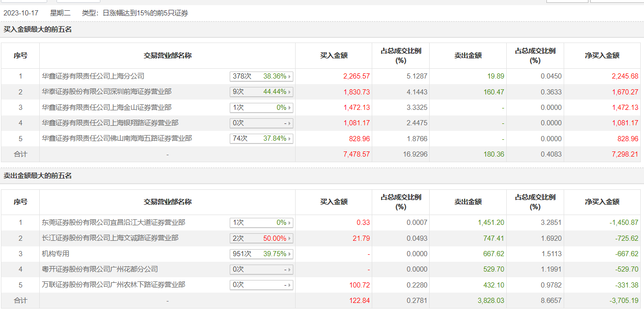
Task: Click 万联证券广州农林下路证券营业部 link
Action: (x=113, y=285)
